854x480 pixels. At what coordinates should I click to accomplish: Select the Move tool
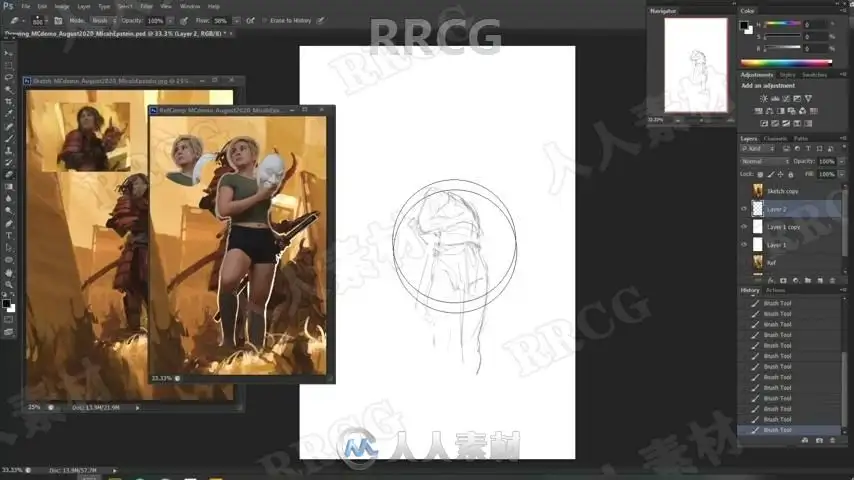pos(9,53)
